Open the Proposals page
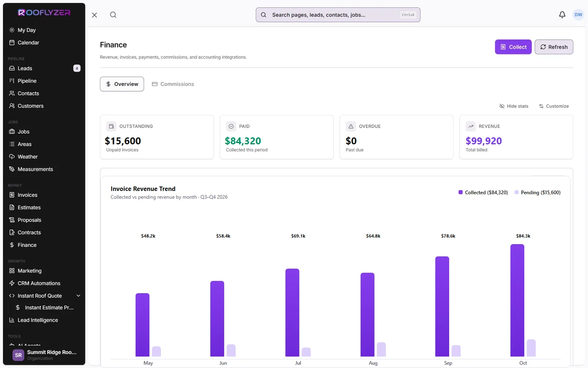This screenshot has width=588, height=368. click(x=44, y=220)
